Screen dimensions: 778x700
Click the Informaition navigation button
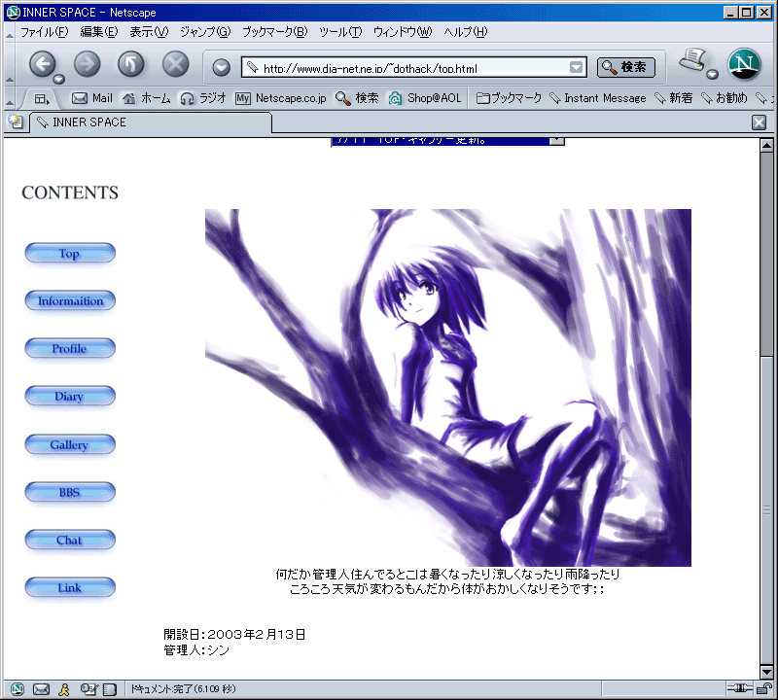pyautogui.click(x=70, y=301)
